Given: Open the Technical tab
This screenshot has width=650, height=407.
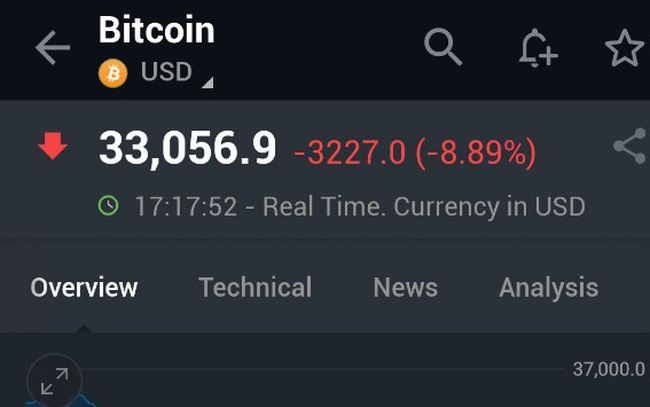Looking at the screenshot, I should tap(255, 288).
